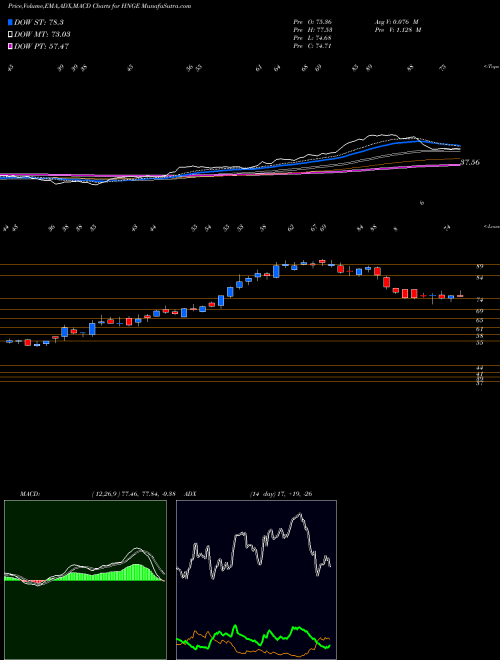
Task: Click the 84 price axis label
Action: [x=479, y=278]
